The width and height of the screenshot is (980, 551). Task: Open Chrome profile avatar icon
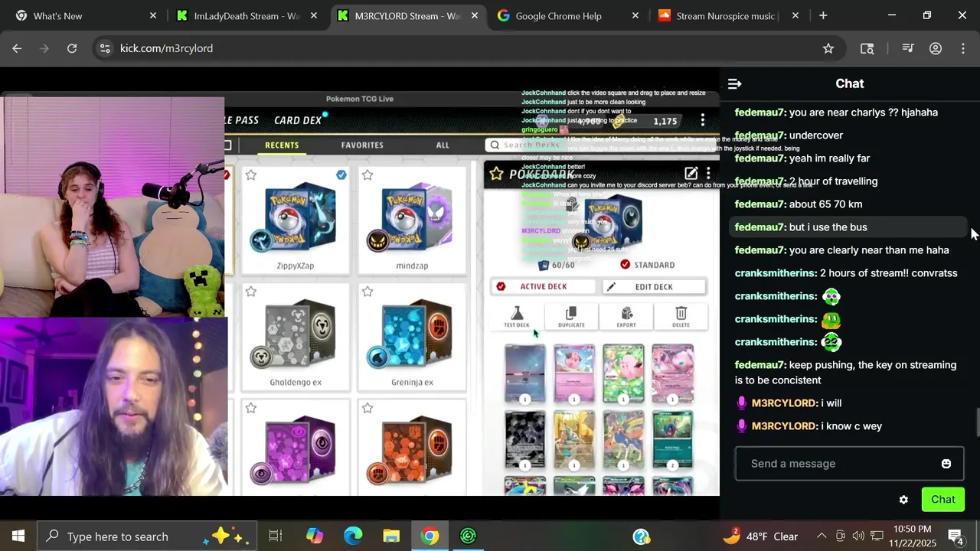point(936,48)
